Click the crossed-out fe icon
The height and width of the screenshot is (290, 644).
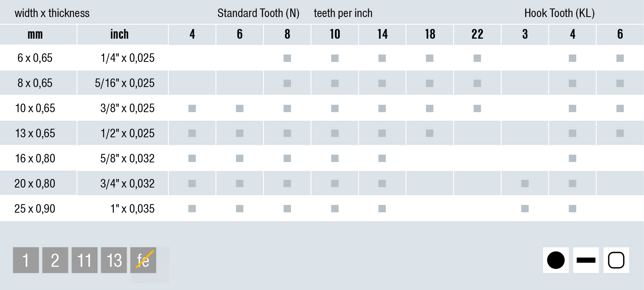click(x=143, y=260)
